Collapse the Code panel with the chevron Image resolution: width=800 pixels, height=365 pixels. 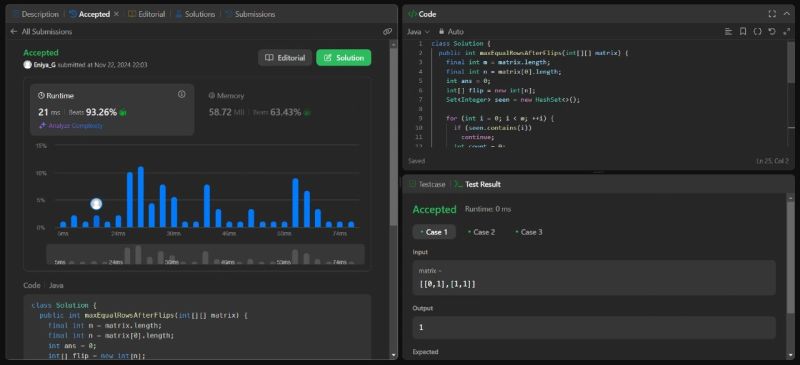[x=786, y=14]
